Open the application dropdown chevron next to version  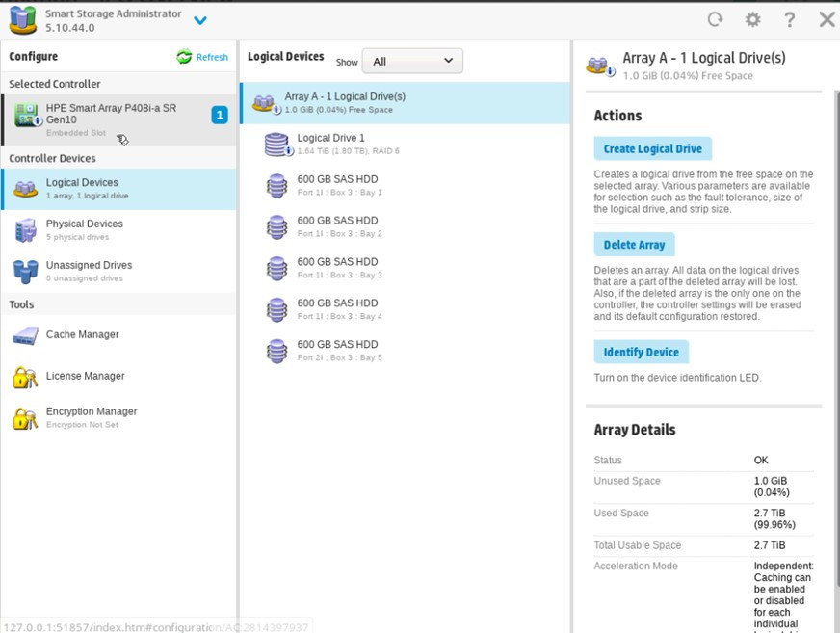coord(200,21)
